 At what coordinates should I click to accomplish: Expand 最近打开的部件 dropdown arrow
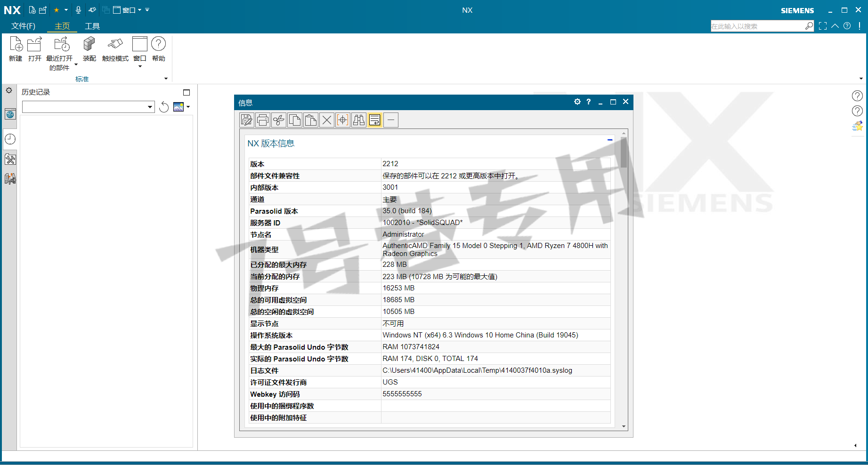[76, 65]
